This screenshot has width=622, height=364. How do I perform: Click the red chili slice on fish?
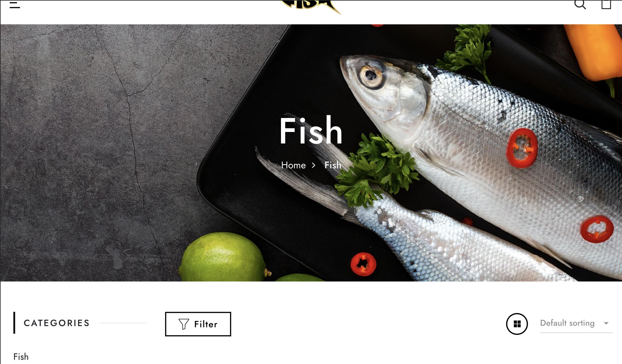point(522,148)
